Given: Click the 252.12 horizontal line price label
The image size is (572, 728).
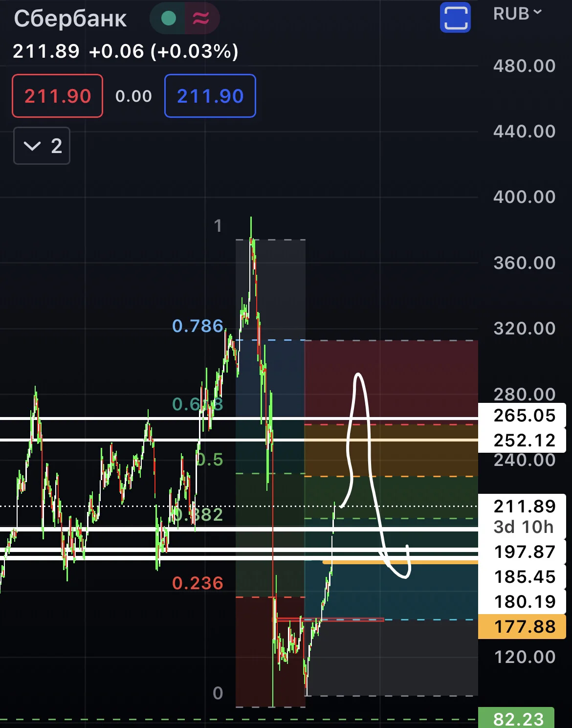Looking at the screenshot, I should tap(522, 440).
